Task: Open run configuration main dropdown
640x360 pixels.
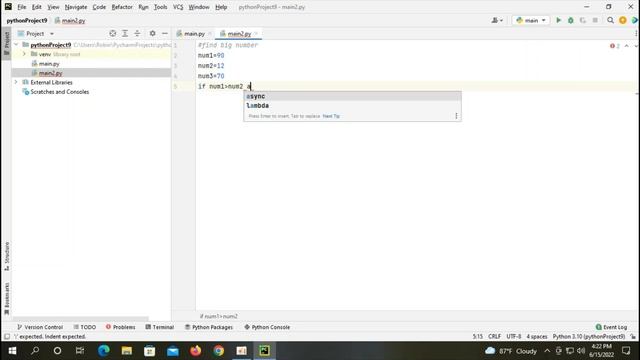Action: 531,20
